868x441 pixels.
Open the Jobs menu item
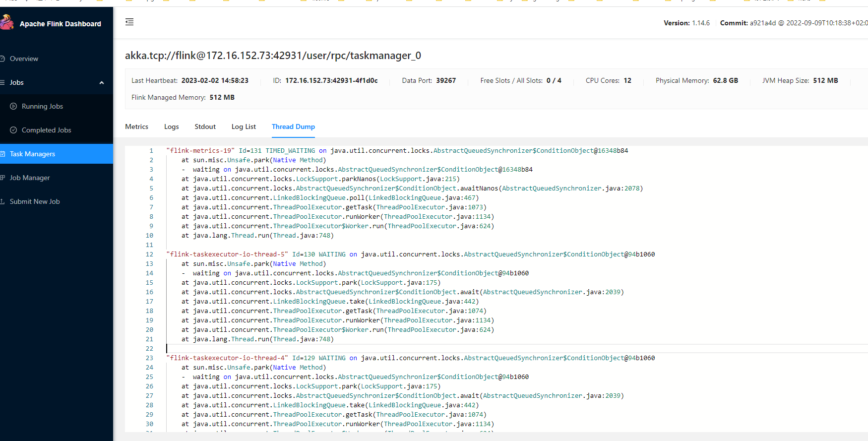(x=17, y=82)
